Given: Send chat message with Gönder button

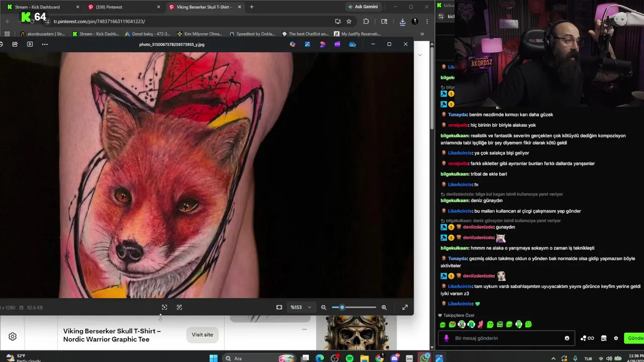Looking at the screenshot, I should pyautogui.click(x=634, y=338).
